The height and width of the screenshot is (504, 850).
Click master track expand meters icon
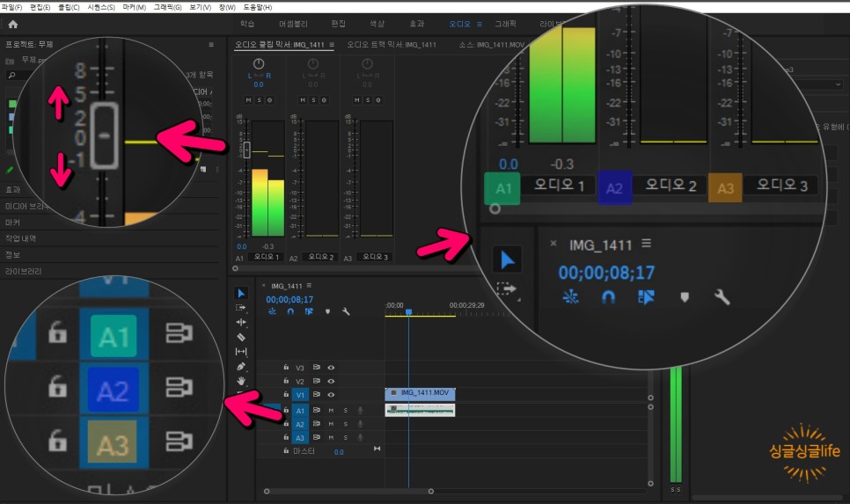tap(377, 449)
